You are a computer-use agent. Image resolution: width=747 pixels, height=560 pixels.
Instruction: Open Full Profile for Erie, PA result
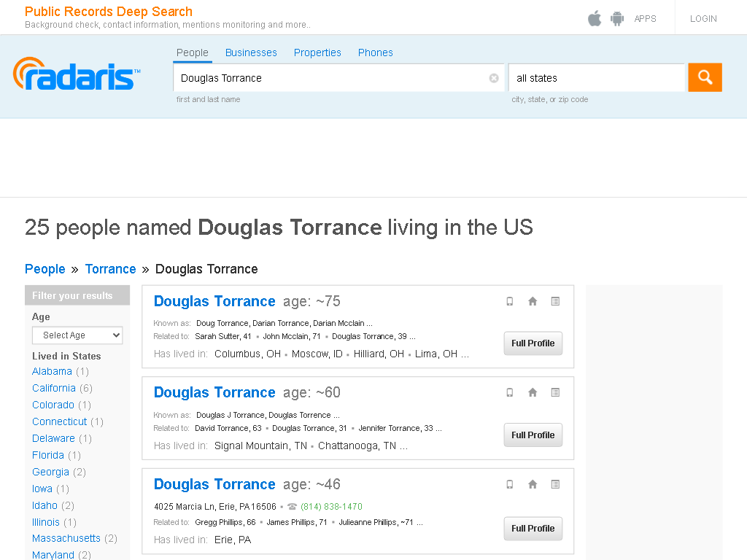(533, 529)
